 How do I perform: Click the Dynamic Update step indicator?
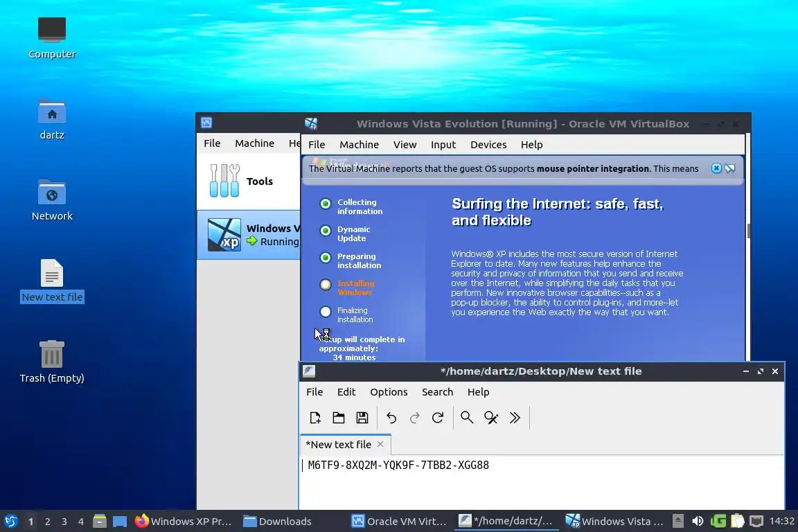(325, 231)
